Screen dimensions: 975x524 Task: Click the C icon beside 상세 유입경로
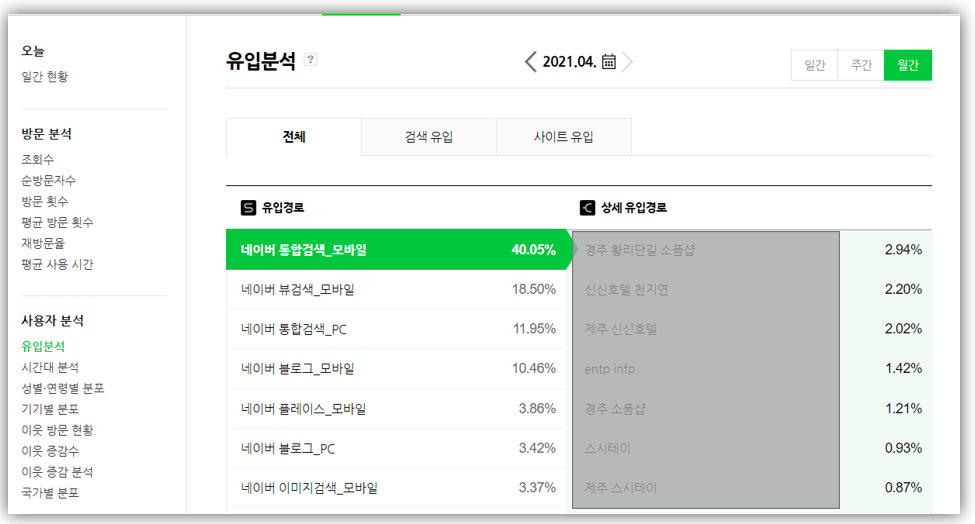587,208
